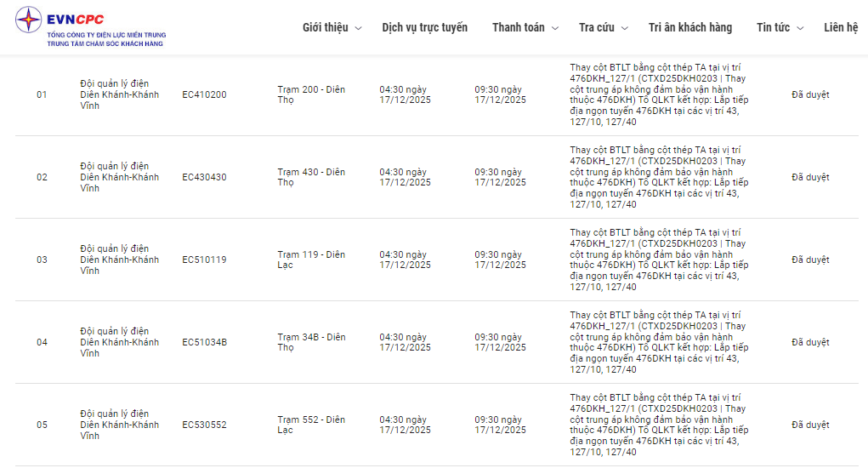
Task: Open the Tri ân khách hàng page
Action: click(689, 27)
